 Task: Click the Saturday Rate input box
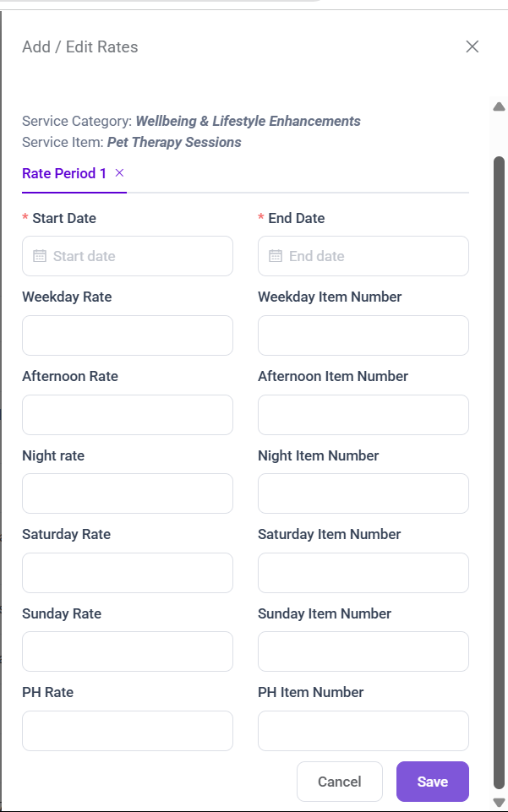[x=128, y=573]
